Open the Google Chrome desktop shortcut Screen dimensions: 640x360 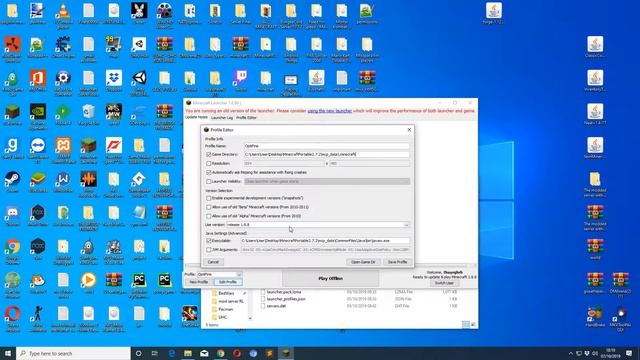tap(12, 247)
